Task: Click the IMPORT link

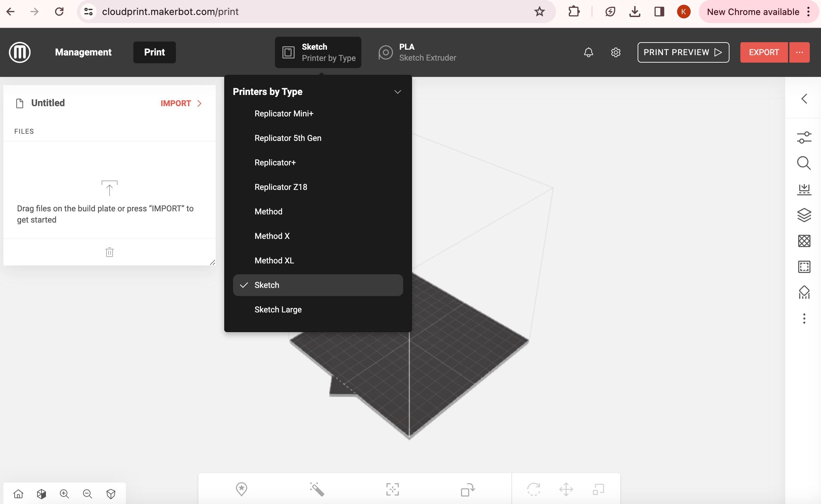Action: click(x=181, y=103)
